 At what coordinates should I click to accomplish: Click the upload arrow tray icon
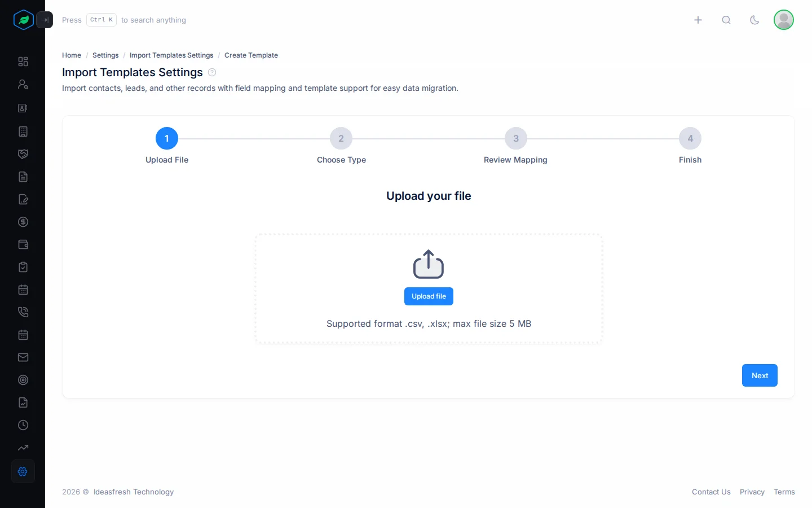pyautogui.click(x=429, y=264)
